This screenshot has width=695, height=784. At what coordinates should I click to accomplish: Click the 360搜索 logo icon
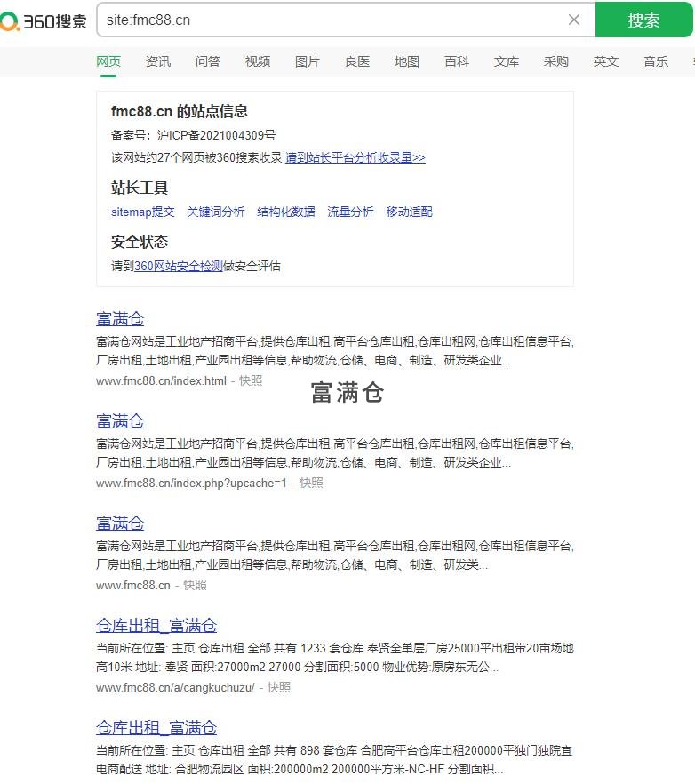[x=43, y=21]
